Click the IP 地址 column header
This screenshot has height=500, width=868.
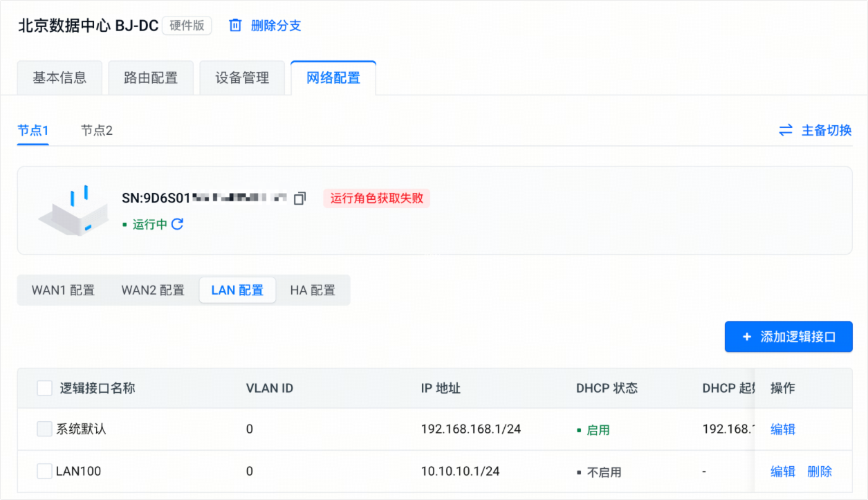pos(441,388)
